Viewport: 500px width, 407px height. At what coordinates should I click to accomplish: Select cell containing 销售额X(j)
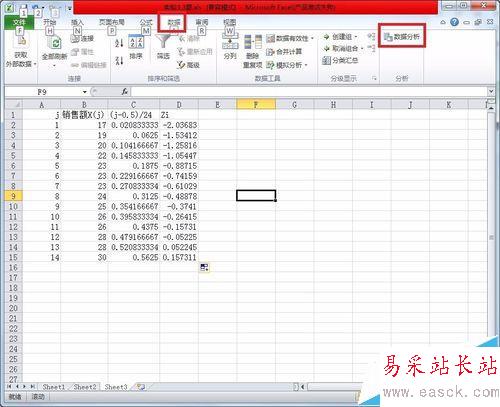(84, 115)
